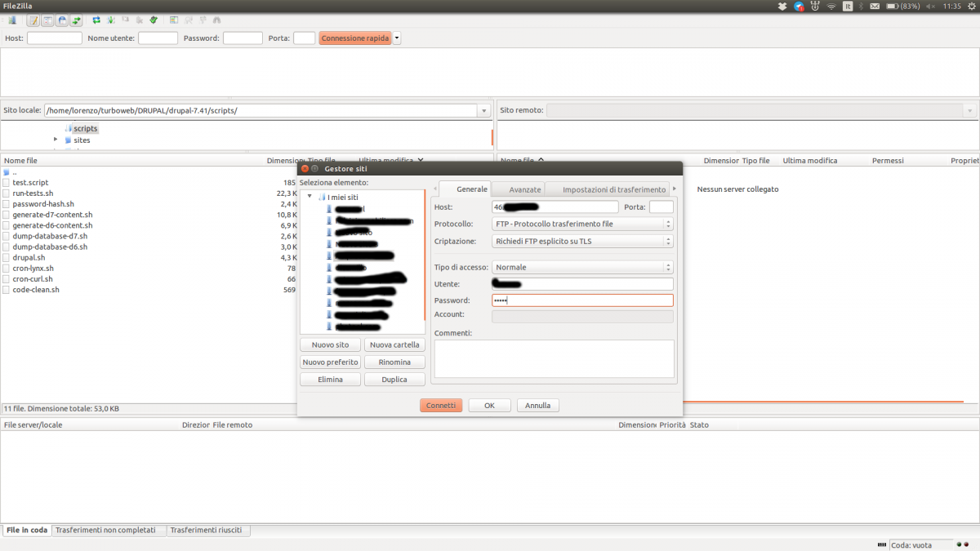The image size is (980, 551).
Task: Click the reconnect to last server icon
Action: pyautogui.click(x=153, y=20)
